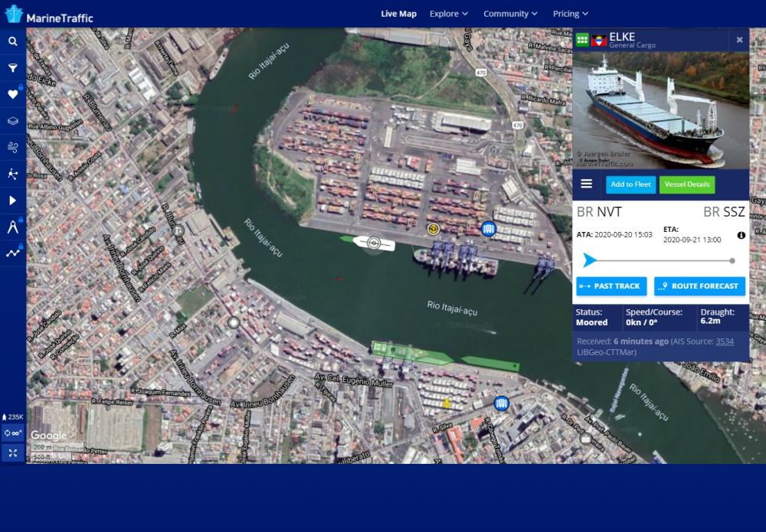Screen dimensions: 766x532
Task: Click Vessel Details button
Action: (x=687, y=184)
